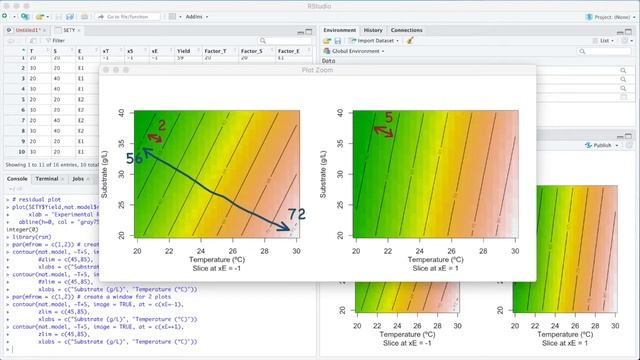Expand recent files arrow beside Open File
This screenshot has width=640, height=360.
coord(48,17)
